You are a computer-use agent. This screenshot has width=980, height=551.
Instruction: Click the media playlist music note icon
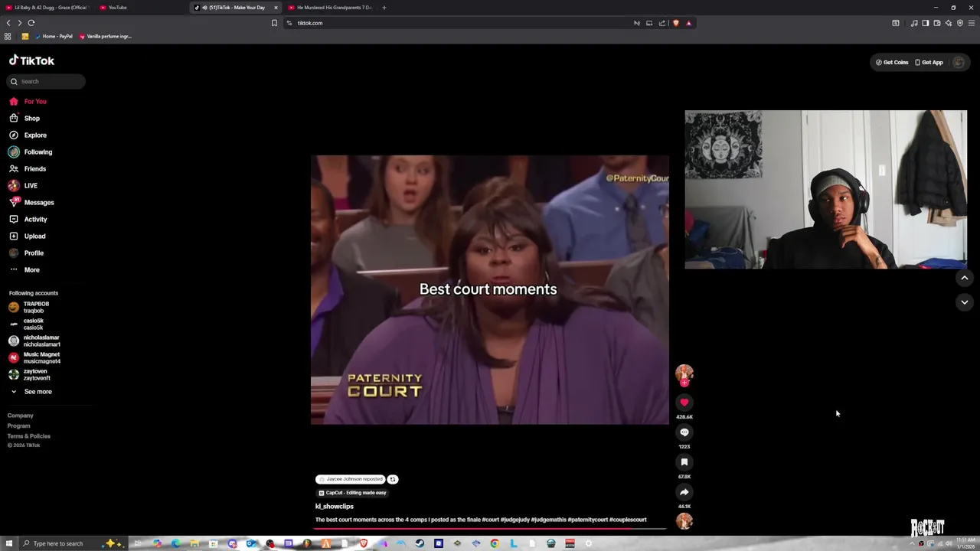pos(913,23)
